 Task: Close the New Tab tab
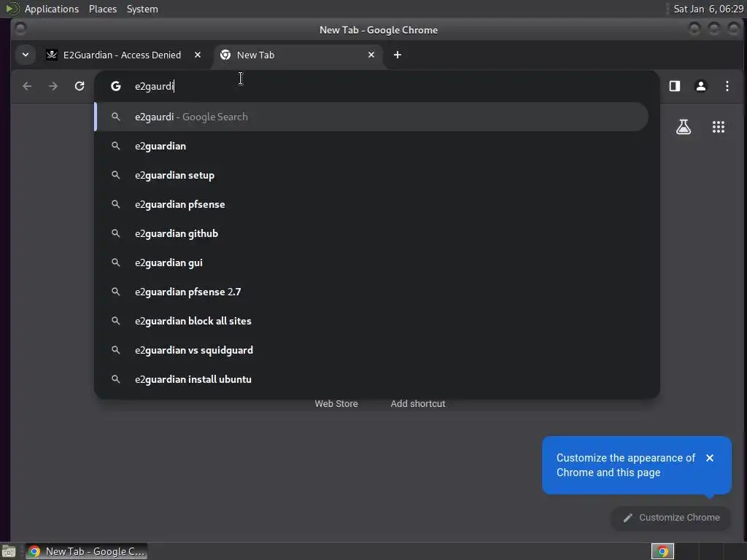[371, 55]
